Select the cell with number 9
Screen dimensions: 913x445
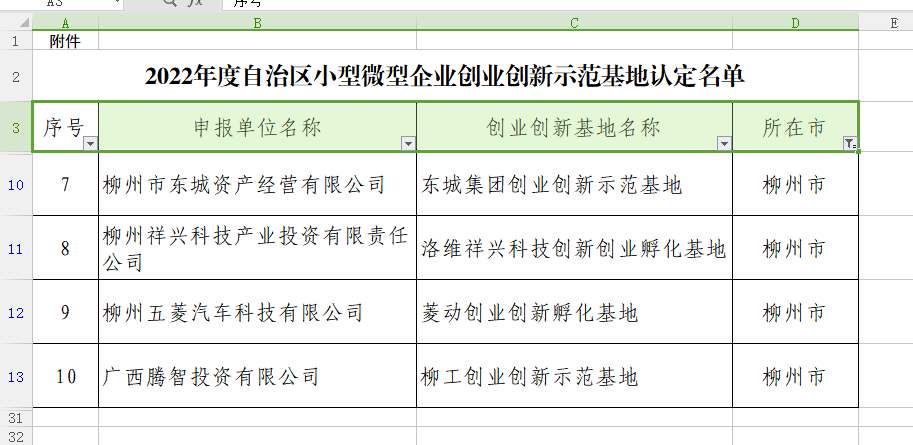(65, 313)
